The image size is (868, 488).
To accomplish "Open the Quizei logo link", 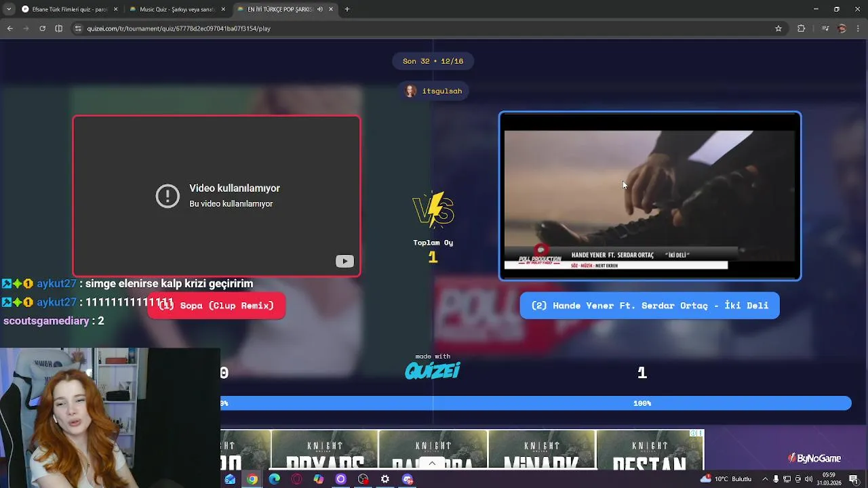I will [x=433, y=370].
